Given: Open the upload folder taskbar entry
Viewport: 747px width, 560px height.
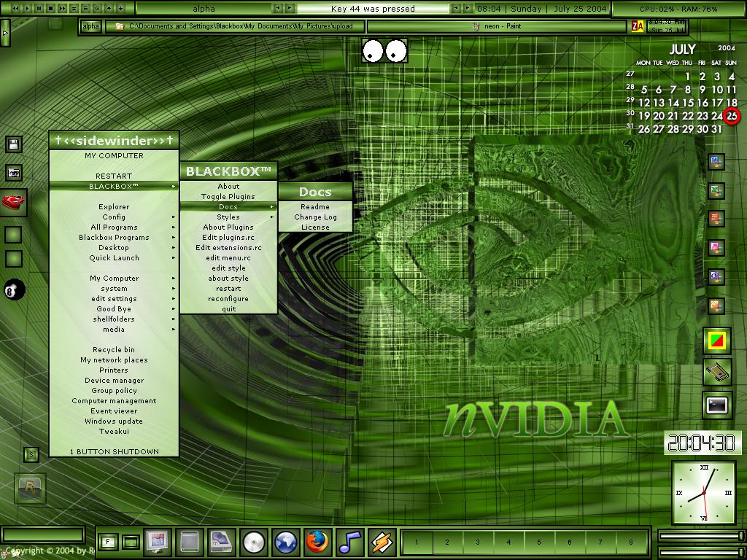Looking at the screenshot, I should 235,26.
